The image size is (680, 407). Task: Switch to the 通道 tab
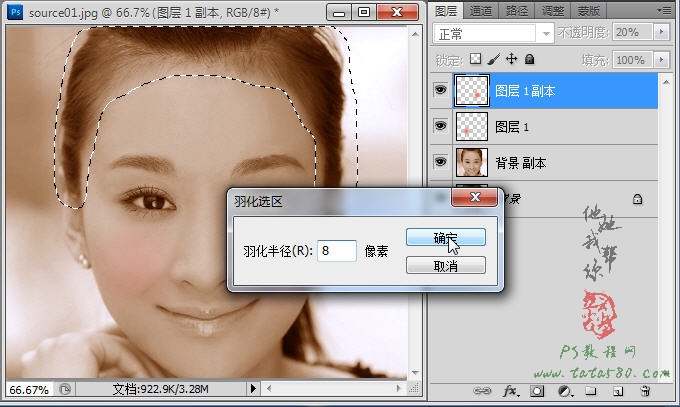click(x=481, y=11)
